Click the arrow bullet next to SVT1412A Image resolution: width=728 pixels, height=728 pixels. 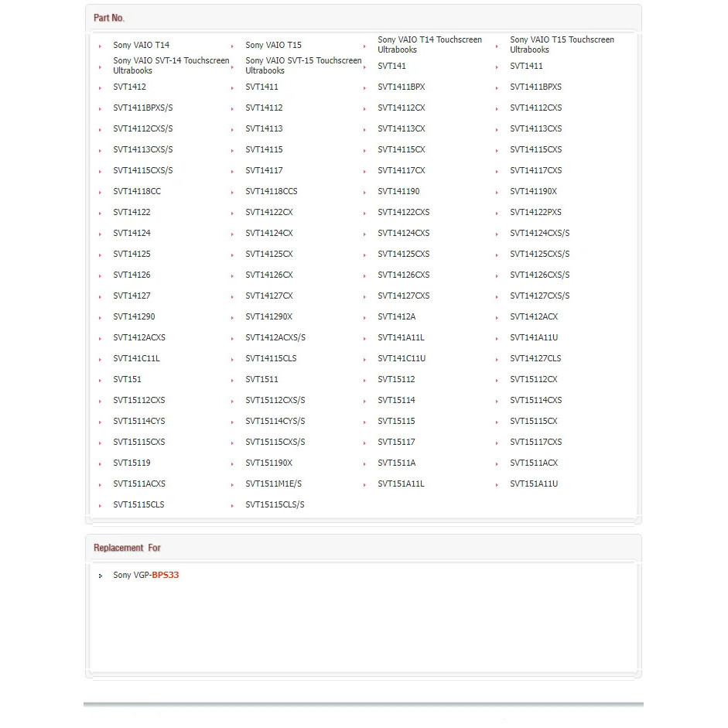(365, 318)
